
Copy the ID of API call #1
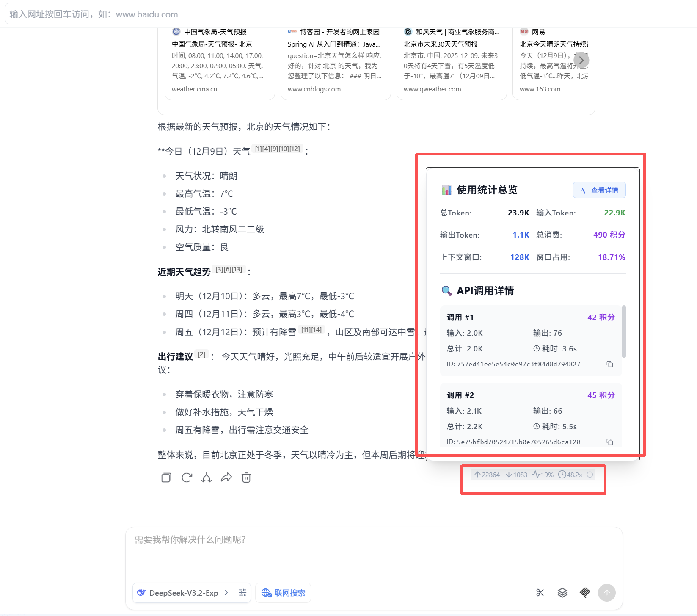coord(610,364)
